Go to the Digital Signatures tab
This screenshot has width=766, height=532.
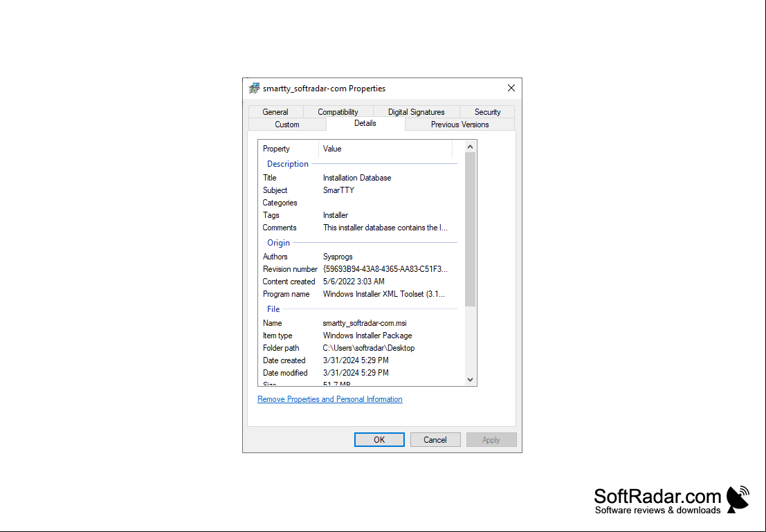(417, 112)
